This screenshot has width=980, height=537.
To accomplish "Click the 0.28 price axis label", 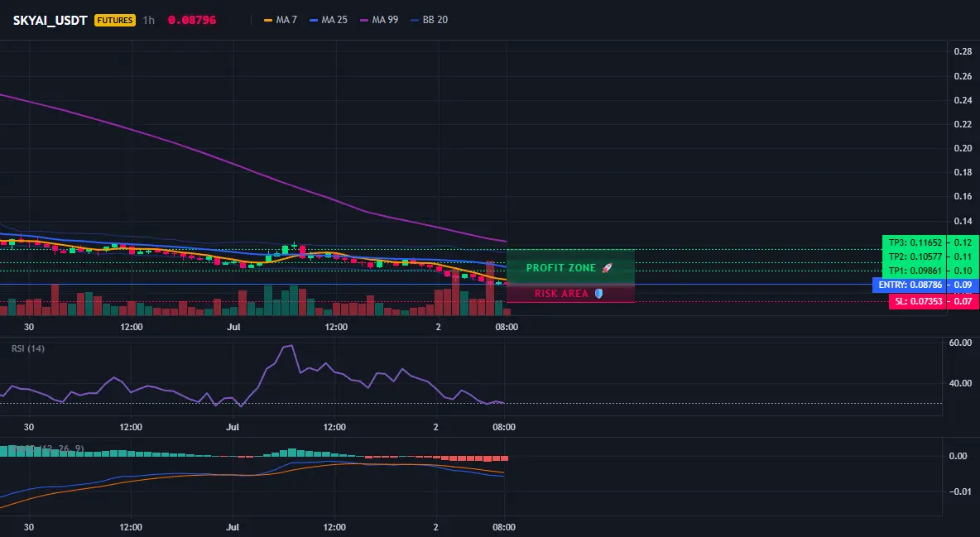I will pos(963,51).
